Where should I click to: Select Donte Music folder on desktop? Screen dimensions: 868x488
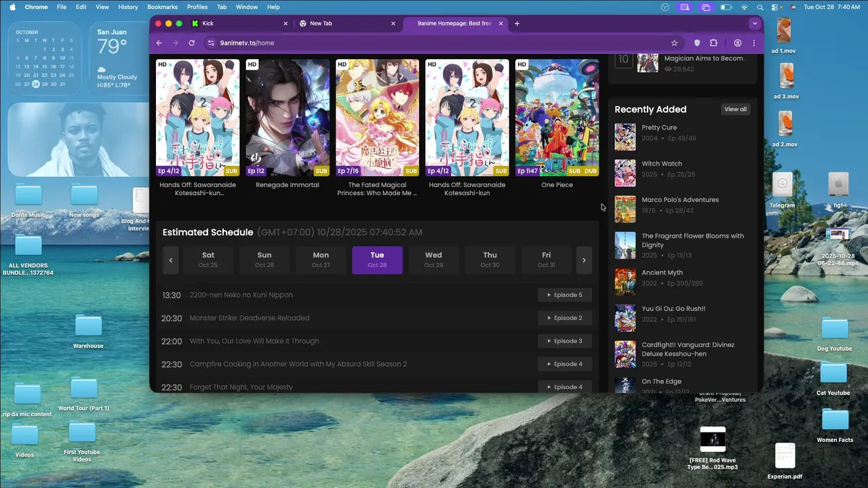(28, 201)
